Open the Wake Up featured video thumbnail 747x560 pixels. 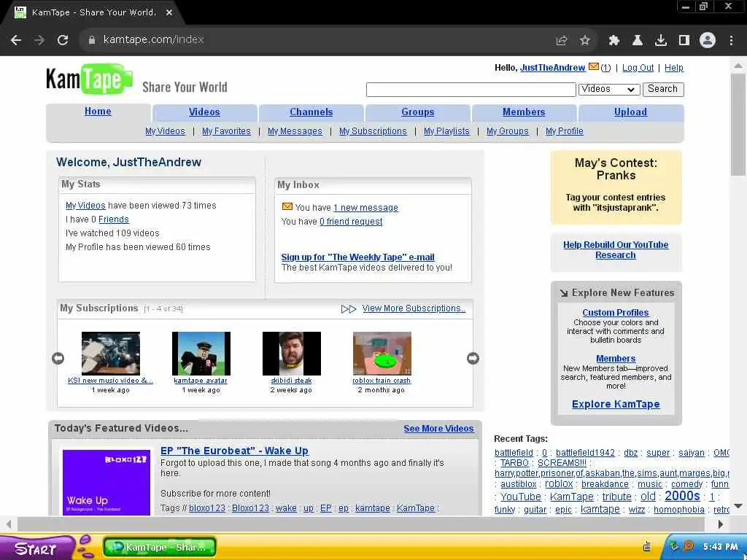[x=107, y=482]
